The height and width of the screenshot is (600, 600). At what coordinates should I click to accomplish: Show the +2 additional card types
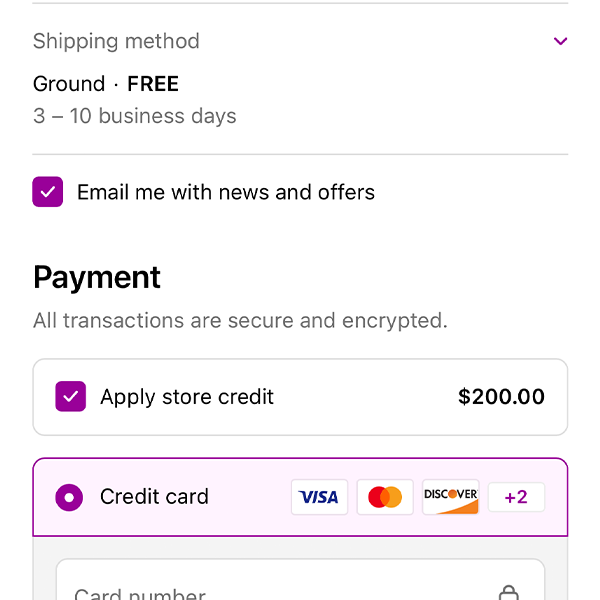(x=516, y=497)
